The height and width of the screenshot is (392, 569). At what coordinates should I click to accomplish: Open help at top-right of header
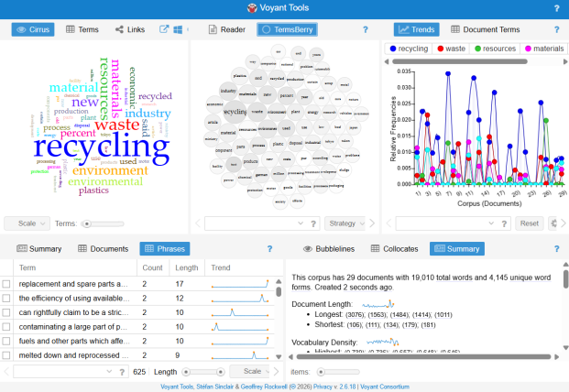coord(556,8)
